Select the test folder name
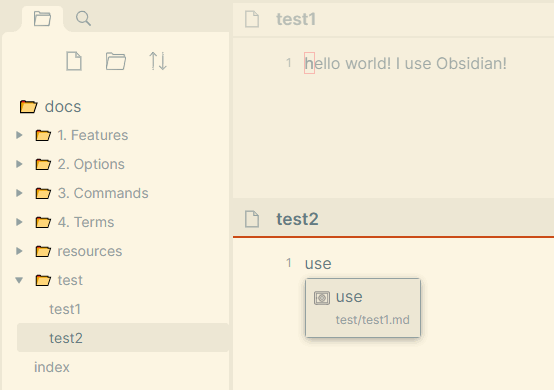554x390 pixels. [x=70, y=280]
